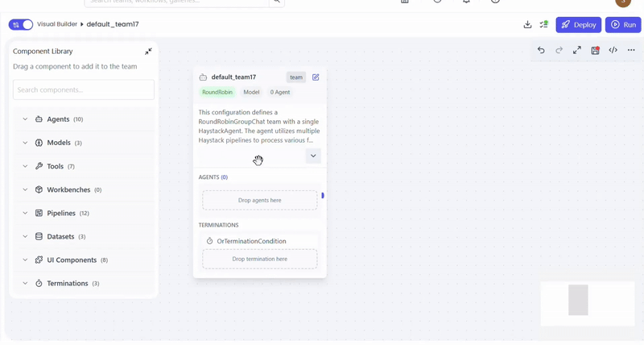Expand the team description chevron
Image resolution: width=644 pixels, height=345 pixels.
pyautogui.click(x=313, y=156)
